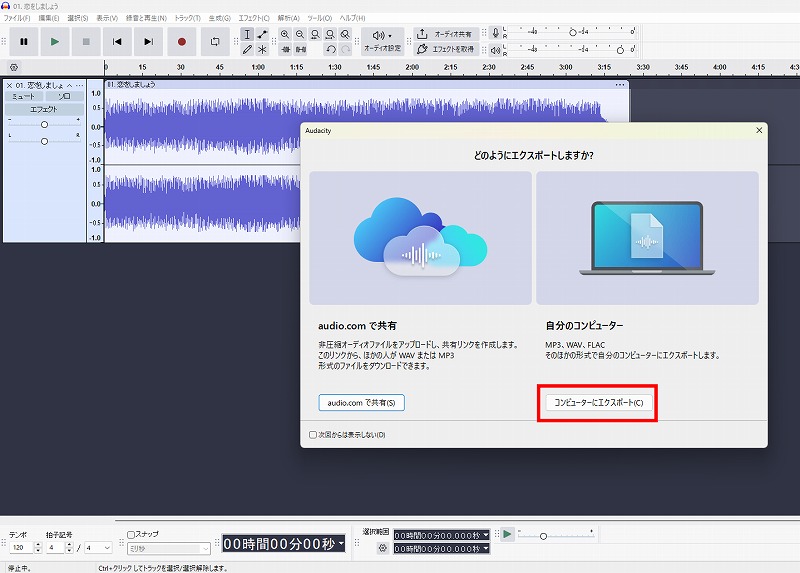Select the Multi-tool asterisk icon
Viewport: 800px width, 573px height.
(x=262, y=49)
